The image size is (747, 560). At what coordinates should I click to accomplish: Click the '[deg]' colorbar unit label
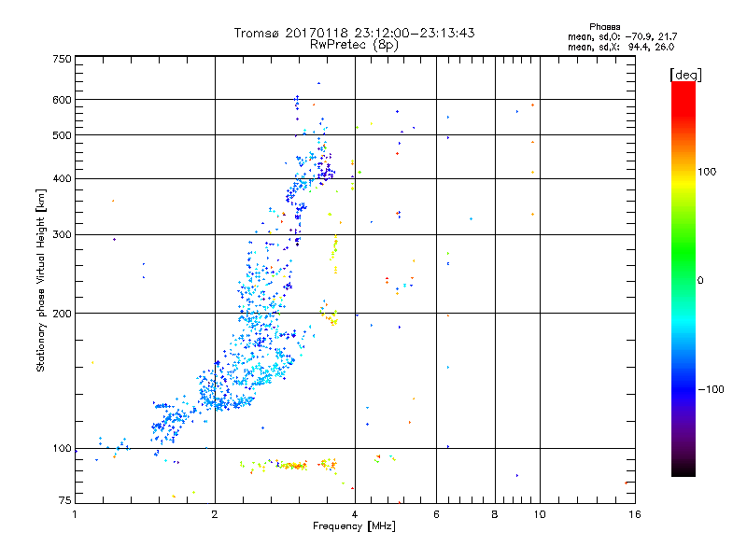tap(685, 75)
